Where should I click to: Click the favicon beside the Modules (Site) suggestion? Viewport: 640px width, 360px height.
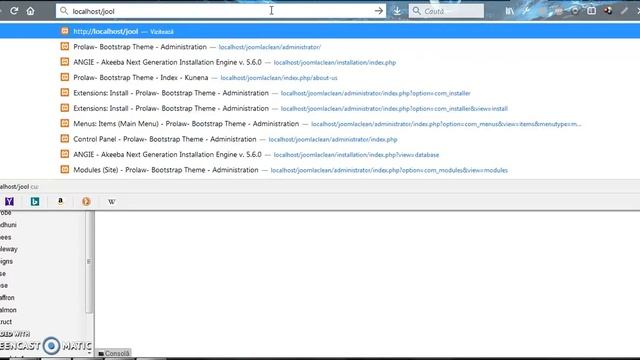[x=64, y=169]
